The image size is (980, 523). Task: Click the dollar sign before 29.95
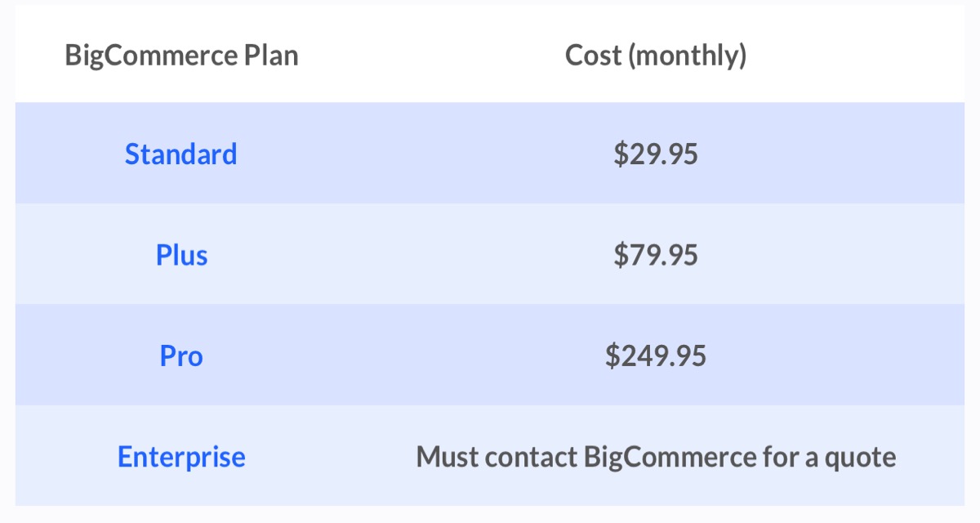point(620,154)
